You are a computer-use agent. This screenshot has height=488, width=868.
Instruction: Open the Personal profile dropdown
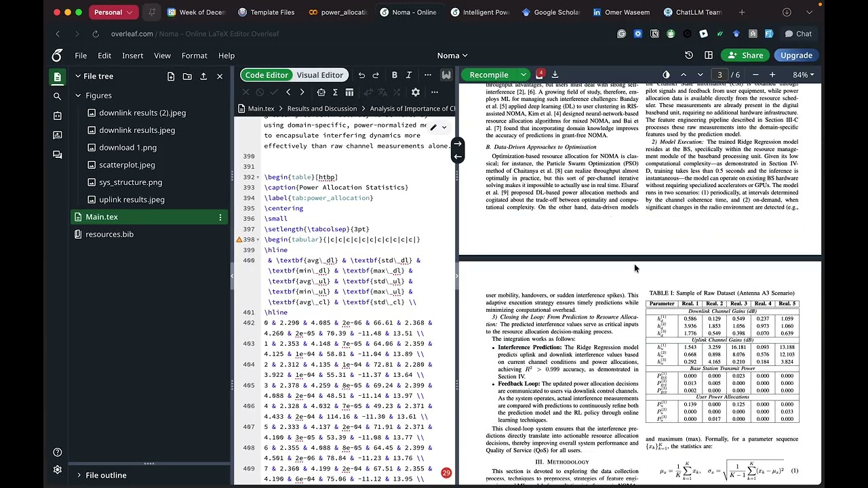pyautogui.click(x=113, y=12)
